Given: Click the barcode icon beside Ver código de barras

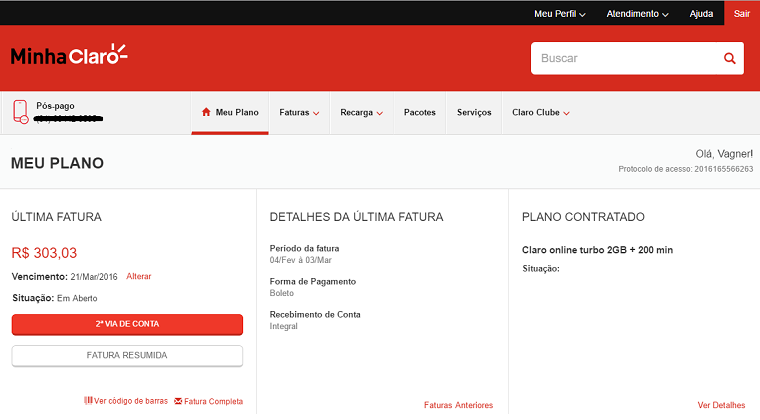Looking at the screenshot, I should [88, 401].
